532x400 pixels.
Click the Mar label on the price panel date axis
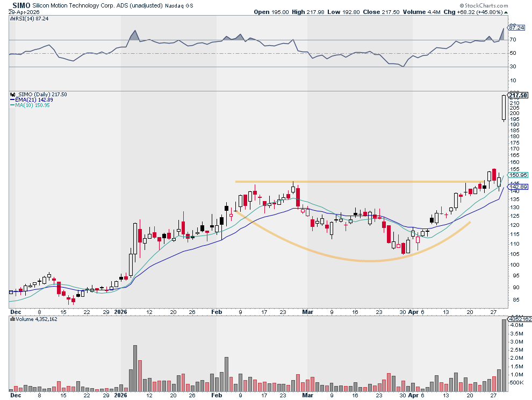click(307, 312)
